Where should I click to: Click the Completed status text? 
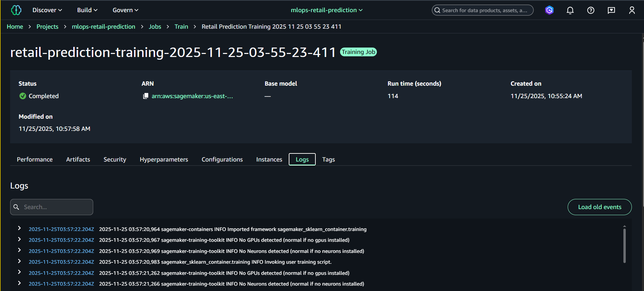44,96
